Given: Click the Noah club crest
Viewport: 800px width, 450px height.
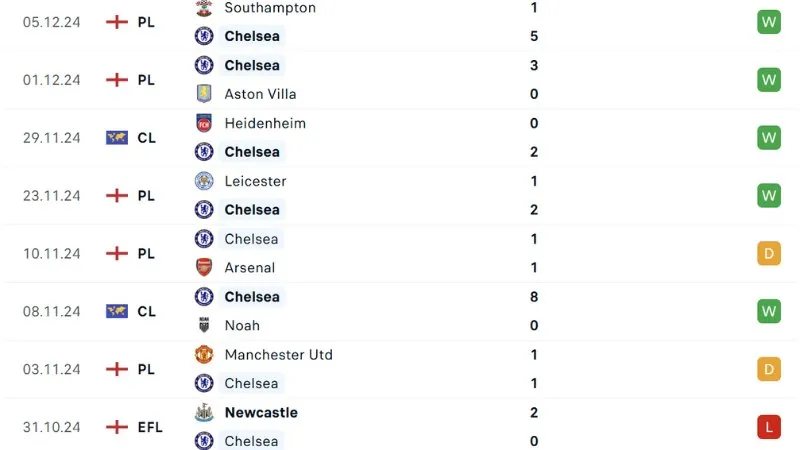Looking at the screenshot, I should pos(204,325).
